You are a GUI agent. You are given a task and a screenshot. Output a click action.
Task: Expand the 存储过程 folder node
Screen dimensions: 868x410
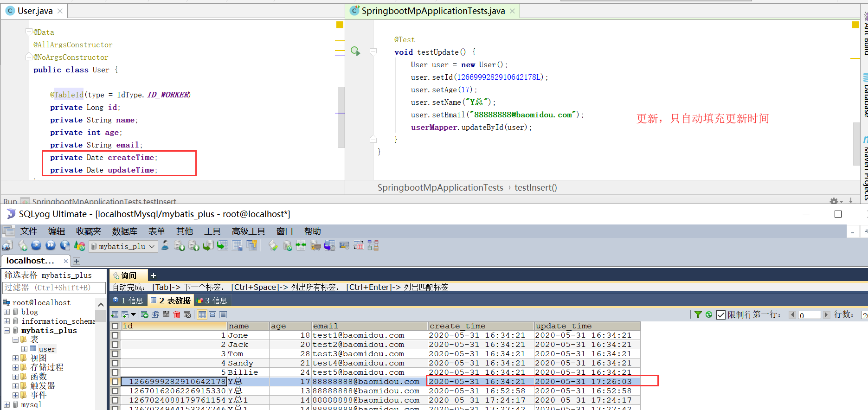pyautogui.click(x=15, y=367)
